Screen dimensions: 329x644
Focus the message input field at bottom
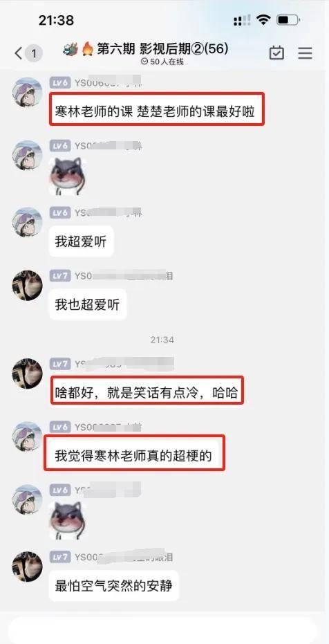164,630
